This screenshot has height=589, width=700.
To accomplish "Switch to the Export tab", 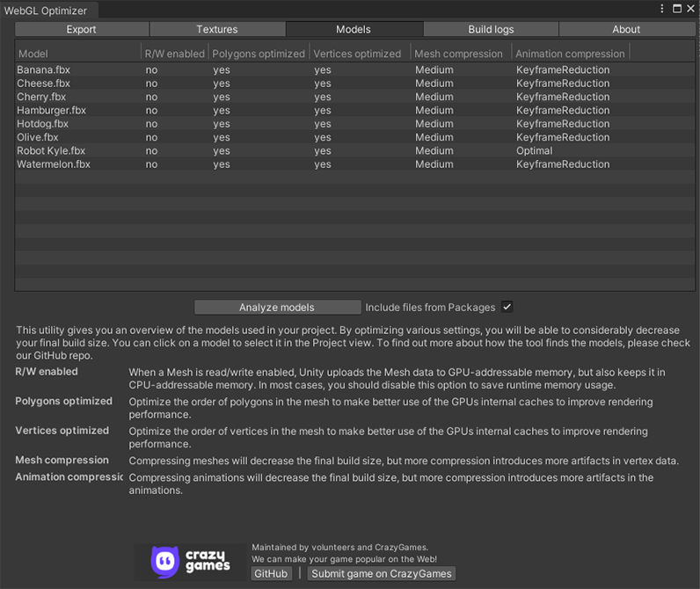I will 82,30.
